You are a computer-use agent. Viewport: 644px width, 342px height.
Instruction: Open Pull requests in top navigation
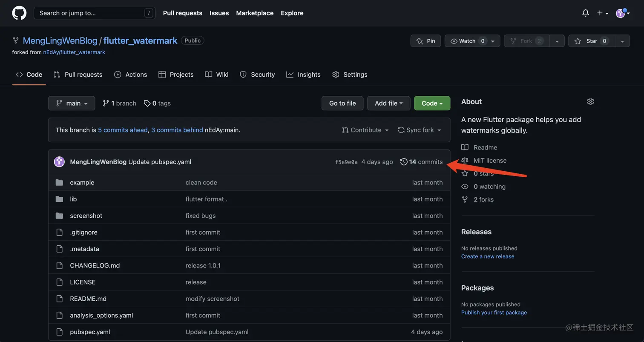(182, 13)
